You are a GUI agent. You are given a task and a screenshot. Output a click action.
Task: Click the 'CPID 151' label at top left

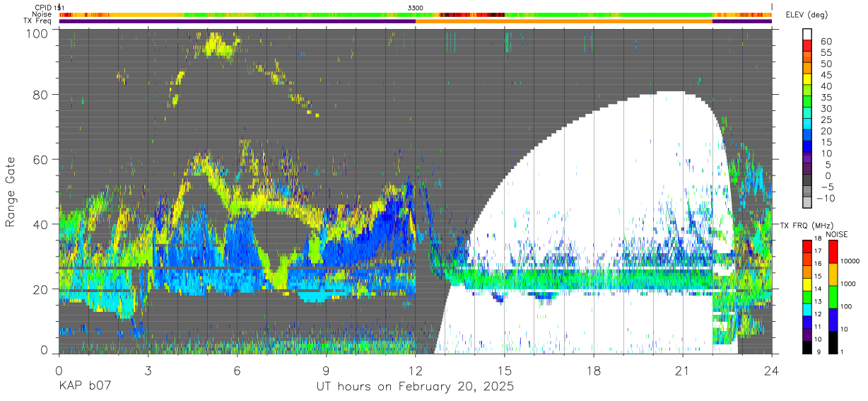[48, 7]
